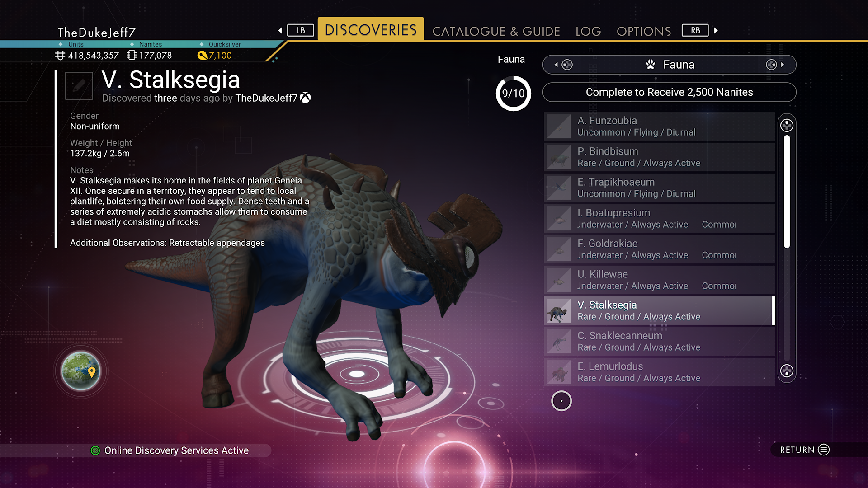Image resolution: width=868 pixels, height=488 pixels.
Task: Open the Options tab
Action: click(644, 31)
